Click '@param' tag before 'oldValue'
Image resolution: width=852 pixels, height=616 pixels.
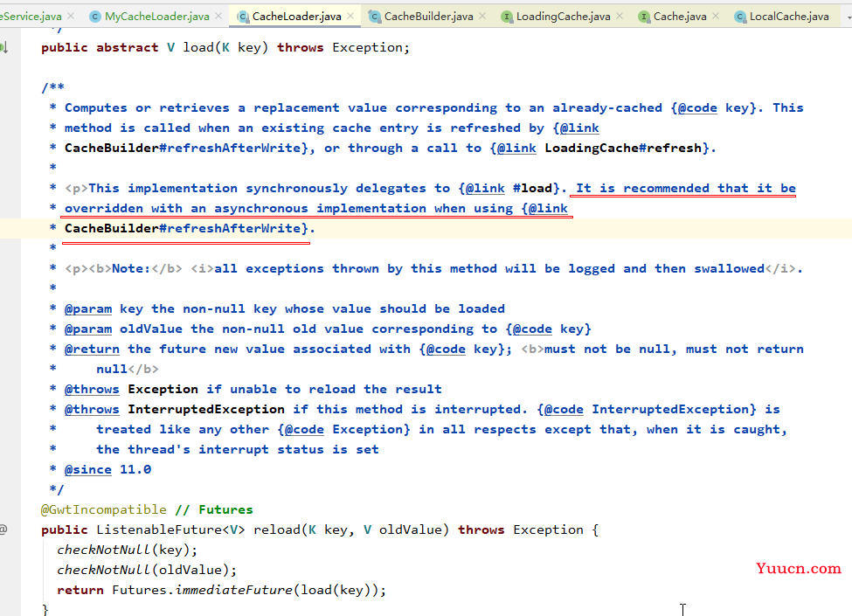point(88,329)
